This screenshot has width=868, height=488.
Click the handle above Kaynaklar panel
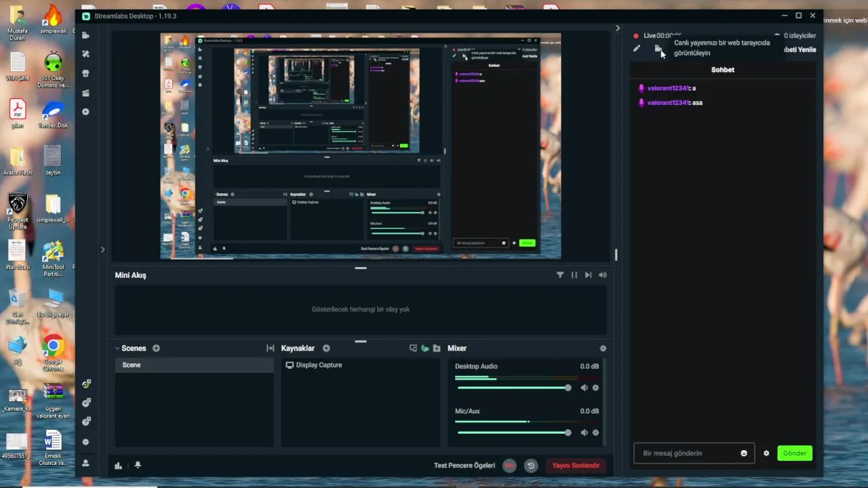click(361, 342)
